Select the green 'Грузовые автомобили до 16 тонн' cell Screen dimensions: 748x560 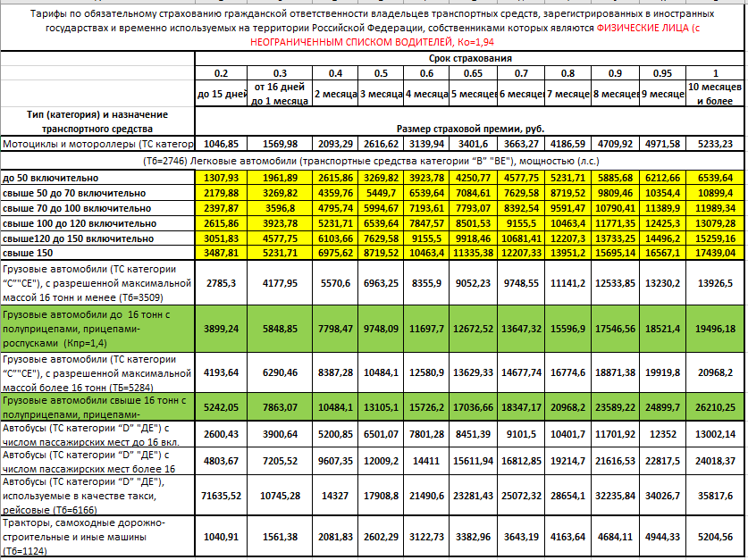[97, 329]
